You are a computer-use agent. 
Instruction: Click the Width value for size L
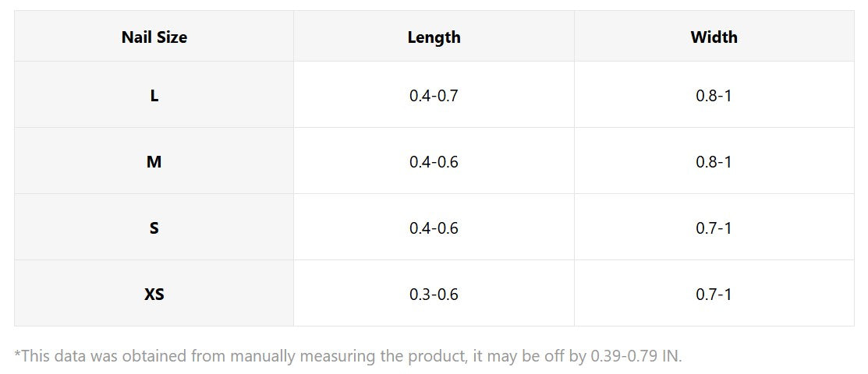tap(714, 96)
